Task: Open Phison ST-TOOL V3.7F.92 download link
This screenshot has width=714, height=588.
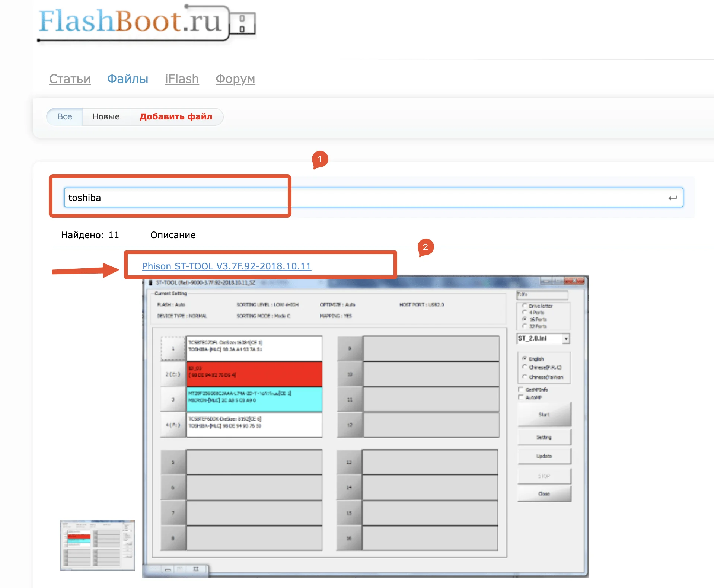Action: 226,266
